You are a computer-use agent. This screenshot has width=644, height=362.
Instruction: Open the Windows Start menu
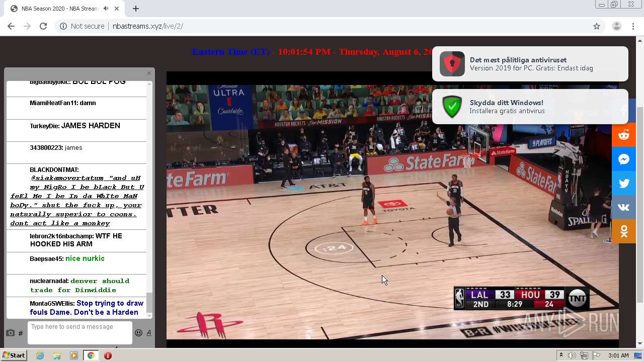(x=14, y=355)
